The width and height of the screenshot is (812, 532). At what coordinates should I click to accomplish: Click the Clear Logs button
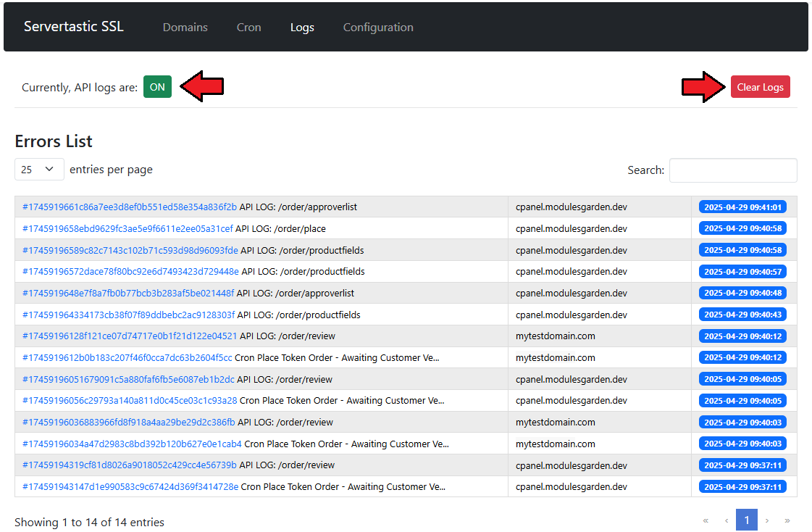coord(760,87)
